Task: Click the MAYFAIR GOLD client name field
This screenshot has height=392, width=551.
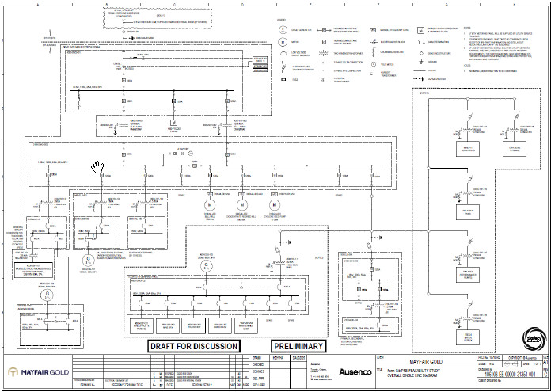Action: [x=426, y=362]
